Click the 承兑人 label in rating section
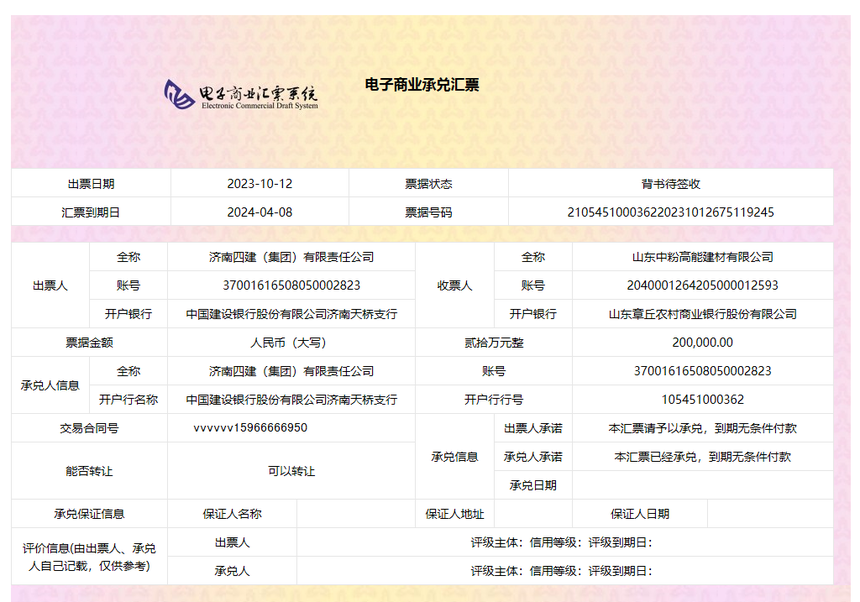The image size is (860, 602). [232, 571]
